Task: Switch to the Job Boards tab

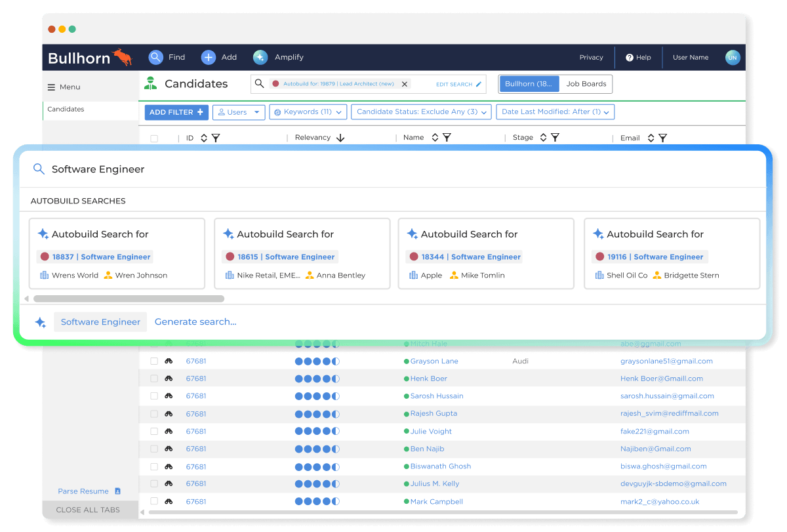Action: 586,84
